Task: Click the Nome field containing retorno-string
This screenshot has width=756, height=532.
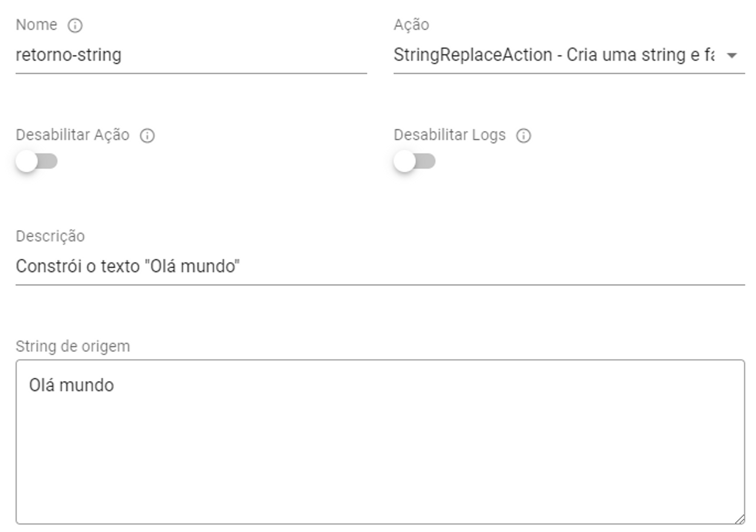Action: coord(69,55)
